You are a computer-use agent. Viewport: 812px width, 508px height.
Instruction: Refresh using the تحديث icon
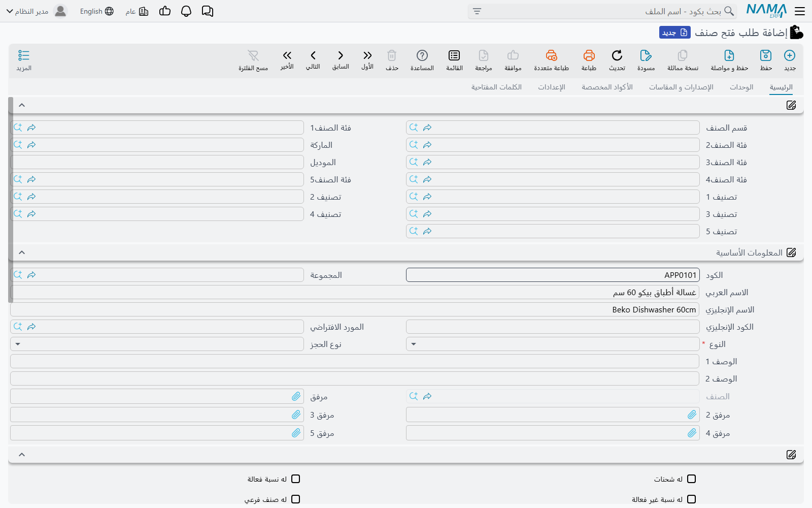point(617,55)
